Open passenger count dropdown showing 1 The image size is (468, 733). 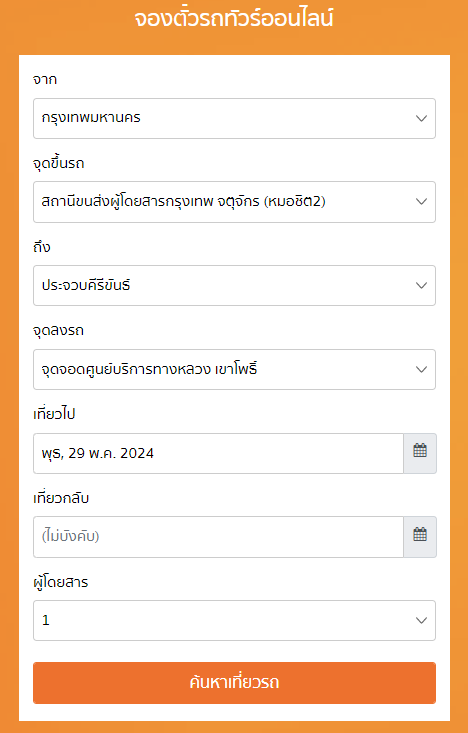(234, 620)
